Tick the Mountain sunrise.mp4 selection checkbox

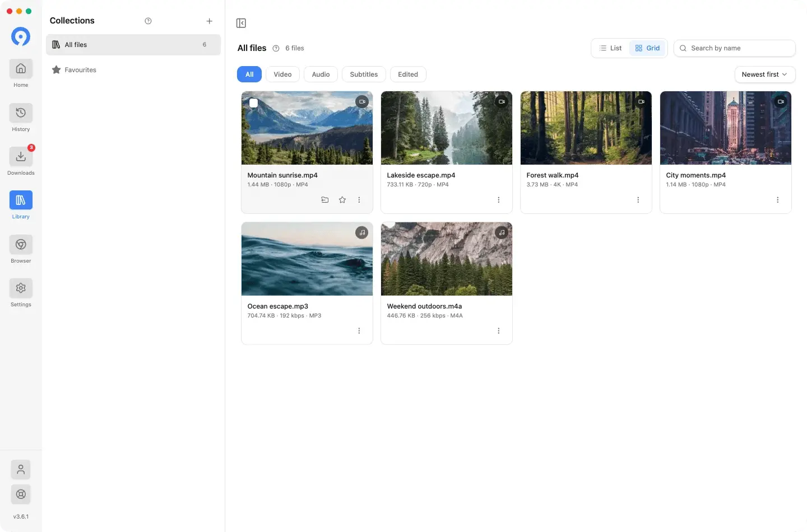253,103
